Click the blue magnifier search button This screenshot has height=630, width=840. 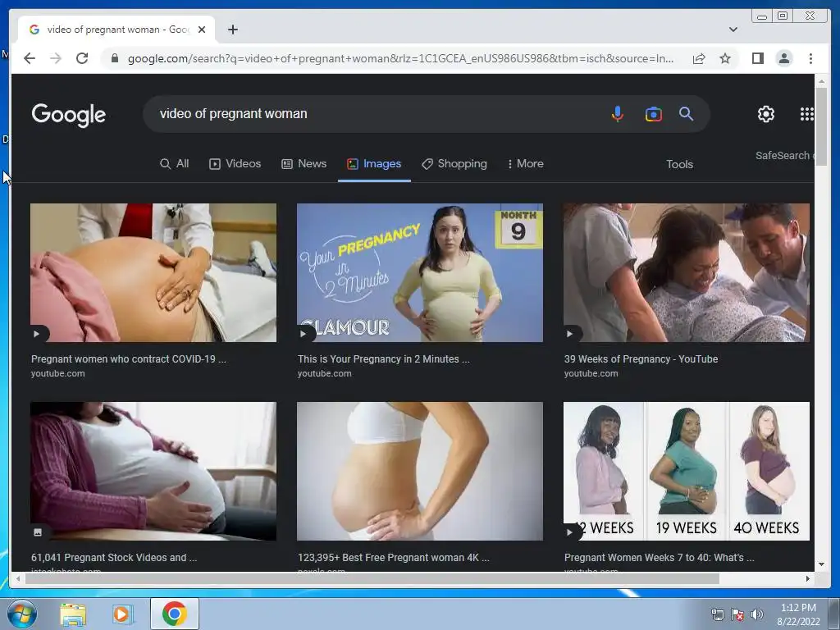(687, 113)
